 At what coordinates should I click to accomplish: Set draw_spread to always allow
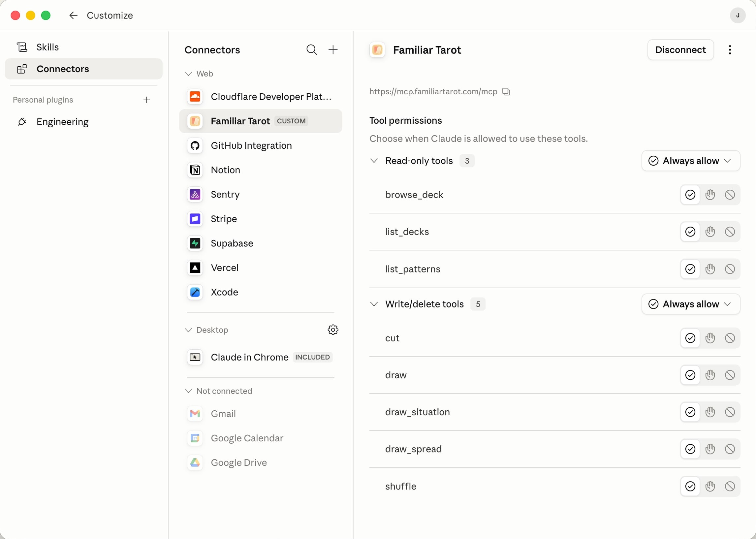(x=690, y=449)
